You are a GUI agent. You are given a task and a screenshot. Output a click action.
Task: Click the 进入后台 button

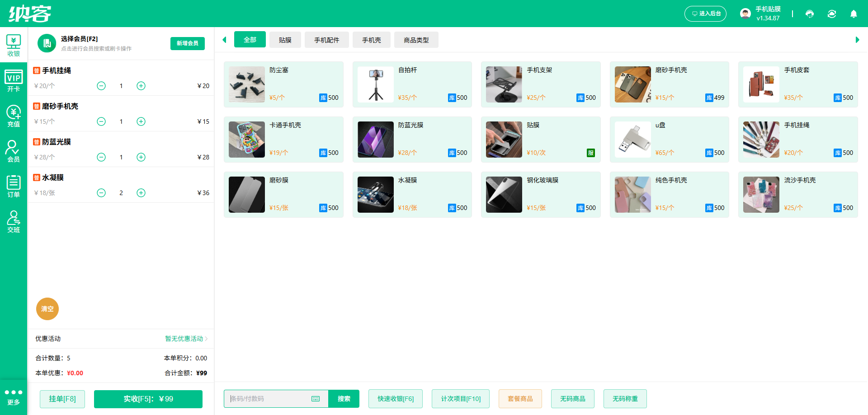(x=705, y=14)
